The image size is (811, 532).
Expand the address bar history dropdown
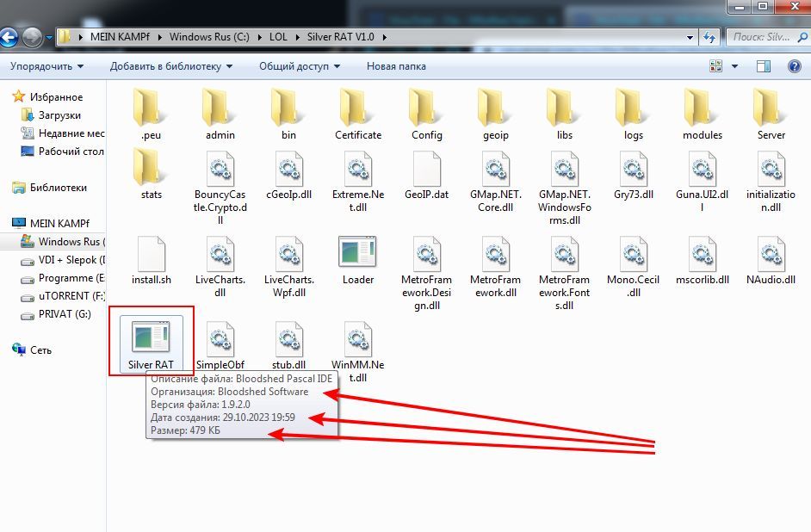click(690, 37)
